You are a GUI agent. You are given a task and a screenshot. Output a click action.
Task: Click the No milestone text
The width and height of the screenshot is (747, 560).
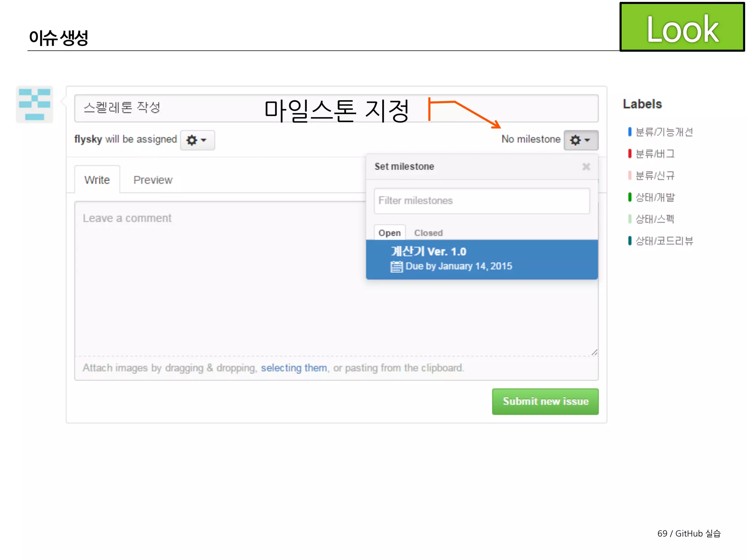[x=531, y=139]
